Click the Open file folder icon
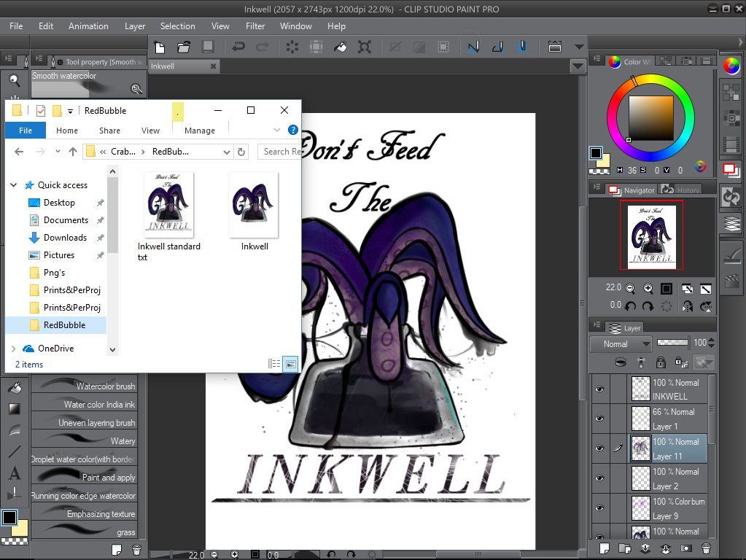 coord(184,47)
